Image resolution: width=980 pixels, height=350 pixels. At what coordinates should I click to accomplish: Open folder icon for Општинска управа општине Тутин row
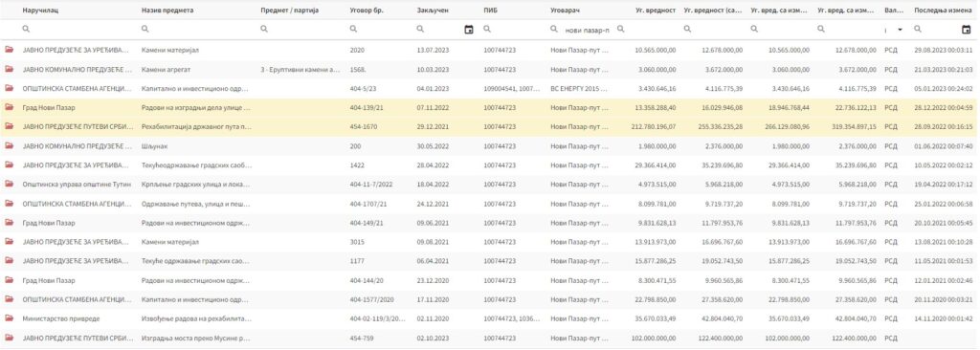point(9,185)
